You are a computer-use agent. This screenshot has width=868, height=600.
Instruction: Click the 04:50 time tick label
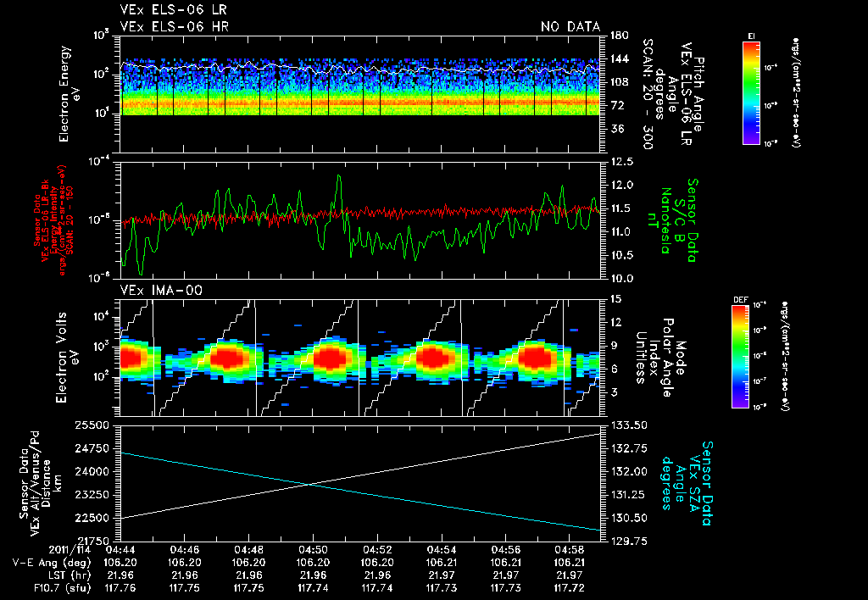point(314,550)
